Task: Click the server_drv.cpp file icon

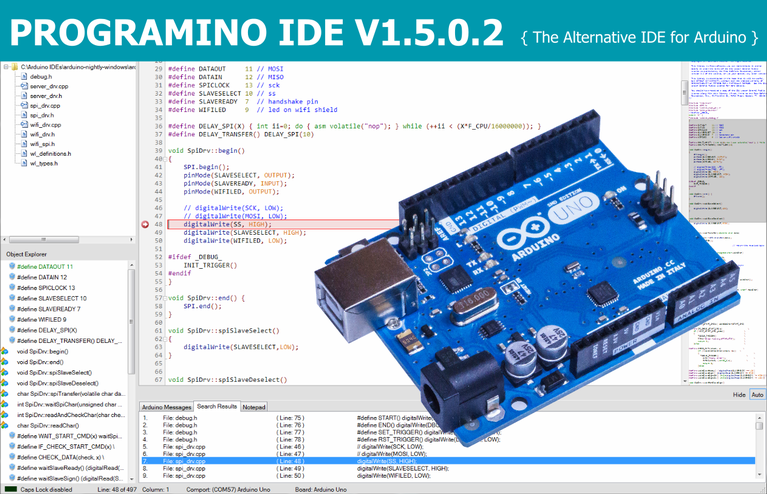Action: point(24,86)
